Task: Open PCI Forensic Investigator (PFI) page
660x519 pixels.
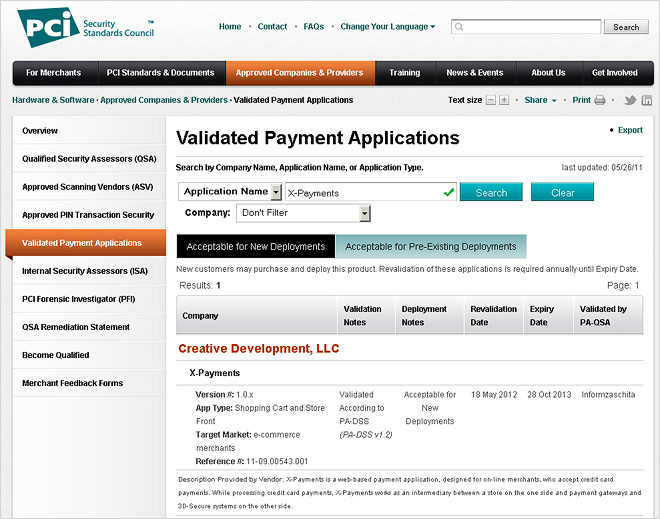Action: click(89, 299)
